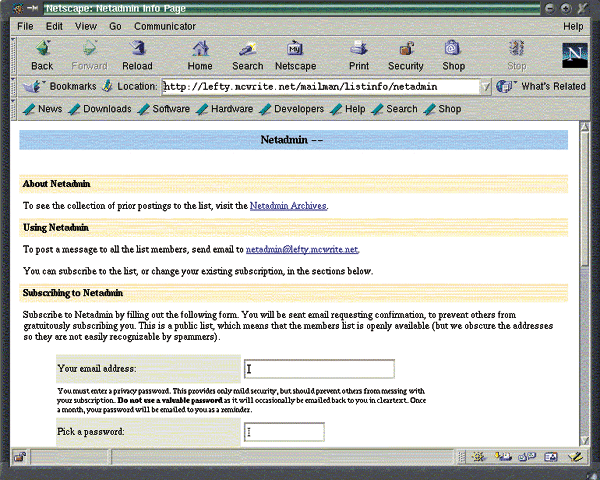Reload the current page

[137, 55]
